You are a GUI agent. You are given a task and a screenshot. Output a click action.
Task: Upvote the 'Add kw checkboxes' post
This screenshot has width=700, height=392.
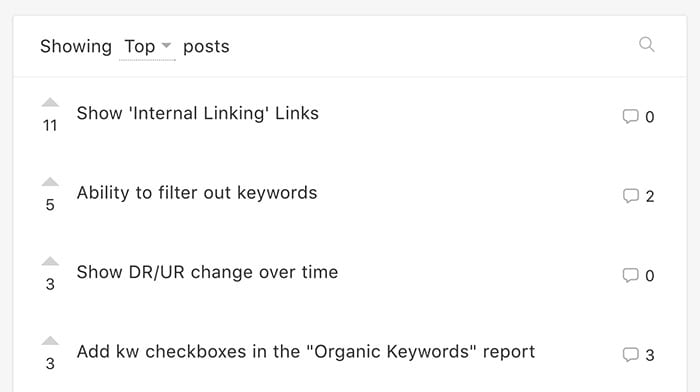[50, 340]
